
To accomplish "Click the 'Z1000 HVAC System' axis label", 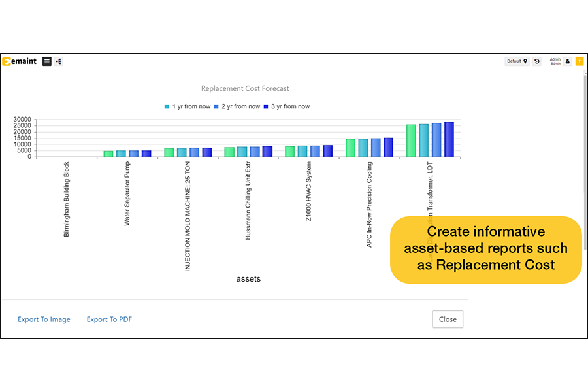I will tap(308, 191).
